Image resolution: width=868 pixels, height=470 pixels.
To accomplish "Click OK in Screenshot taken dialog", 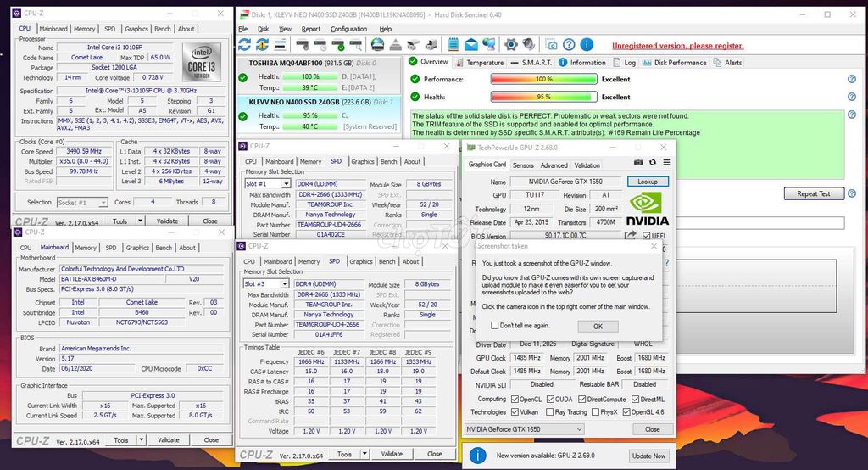I will coord(598,327).
